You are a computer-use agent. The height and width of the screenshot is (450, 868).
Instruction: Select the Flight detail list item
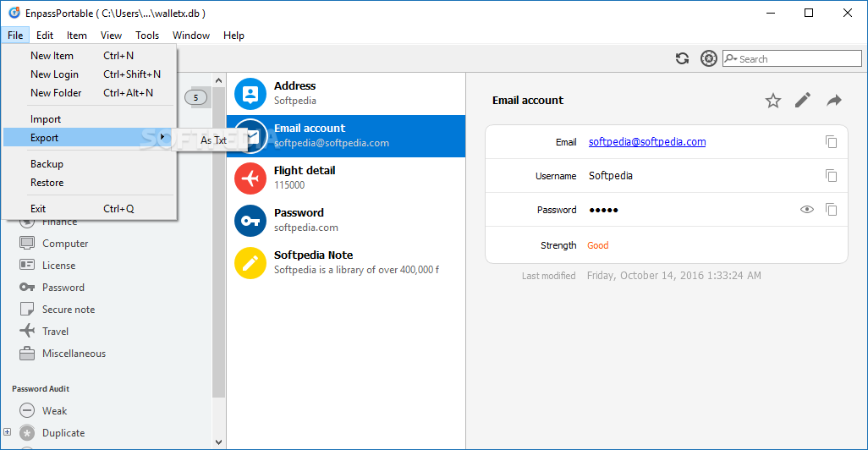tap(346, 178)
